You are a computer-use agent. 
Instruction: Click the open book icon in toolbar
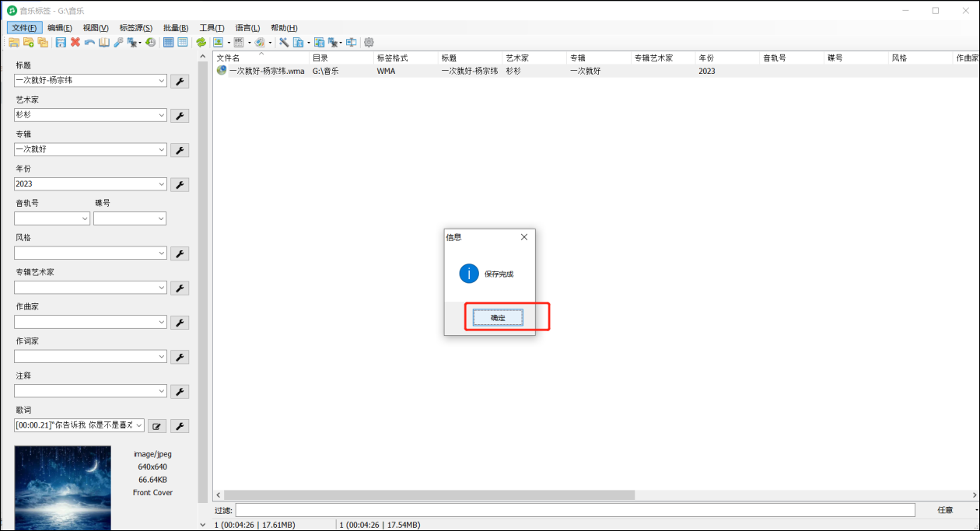point(103,42)
